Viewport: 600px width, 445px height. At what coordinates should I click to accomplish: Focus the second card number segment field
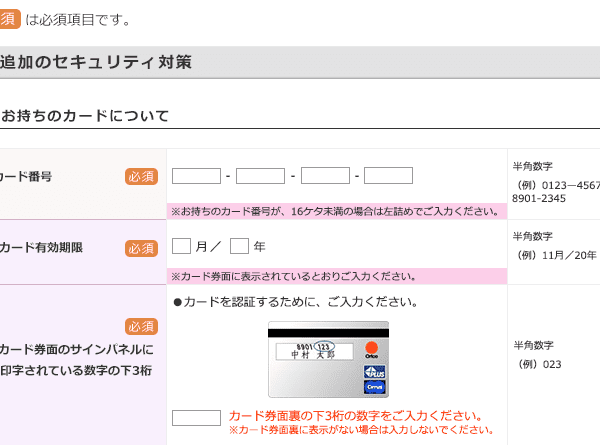pos(260,176)
